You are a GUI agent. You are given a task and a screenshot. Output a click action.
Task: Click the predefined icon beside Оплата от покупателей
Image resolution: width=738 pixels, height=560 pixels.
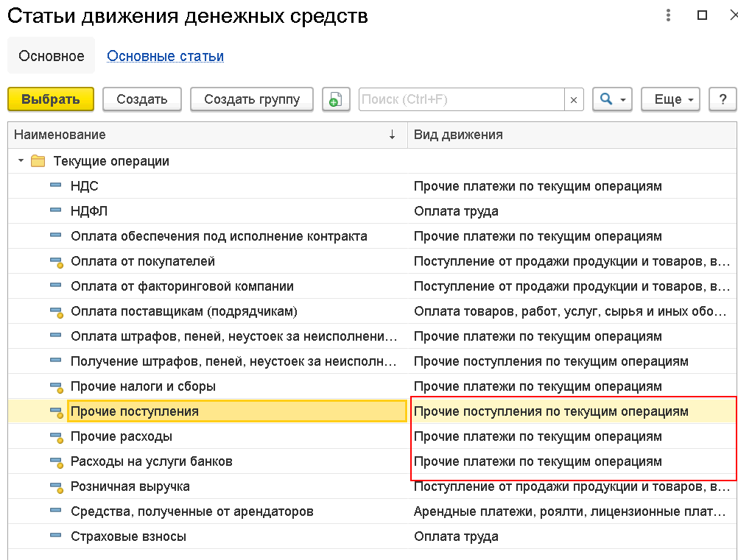click(x=57, y=262)
